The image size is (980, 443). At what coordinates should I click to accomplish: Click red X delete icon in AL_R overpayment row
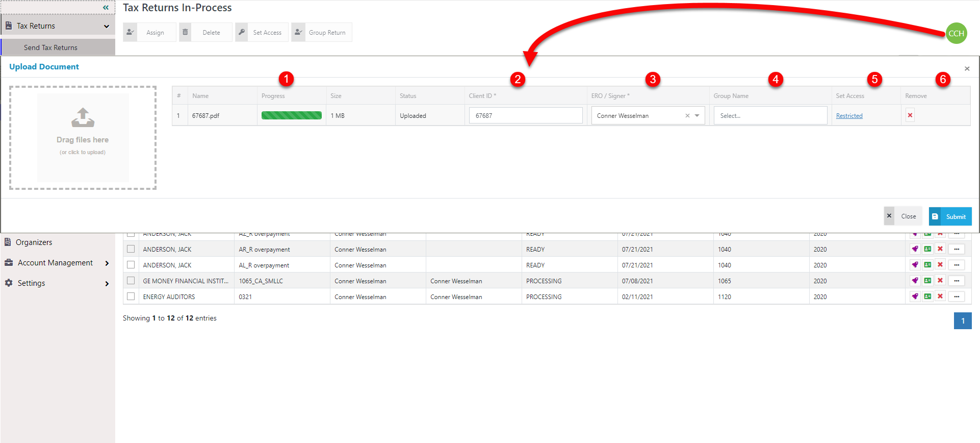click(x=940, y=265)
